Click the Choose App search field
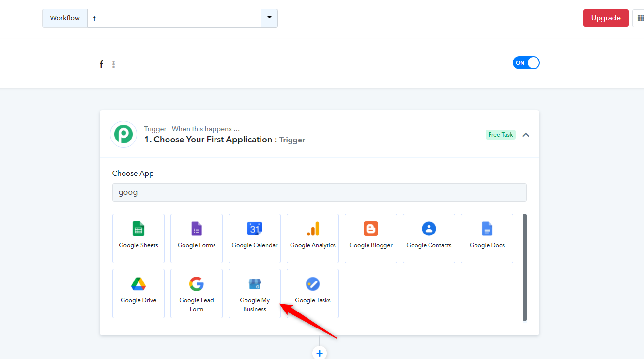 coord(320,192)
